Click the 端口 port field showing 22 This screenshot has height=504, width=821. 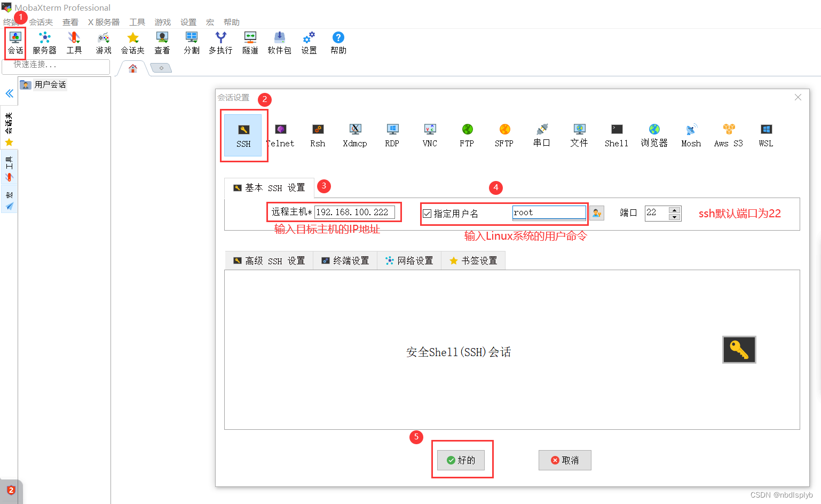657,212
